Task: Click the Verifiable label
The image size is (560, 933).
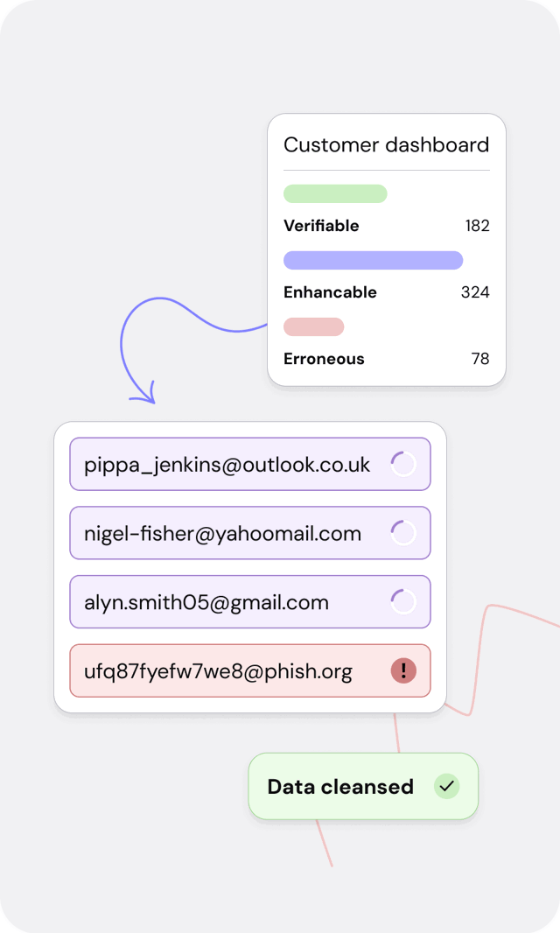Action: point(321,226)
